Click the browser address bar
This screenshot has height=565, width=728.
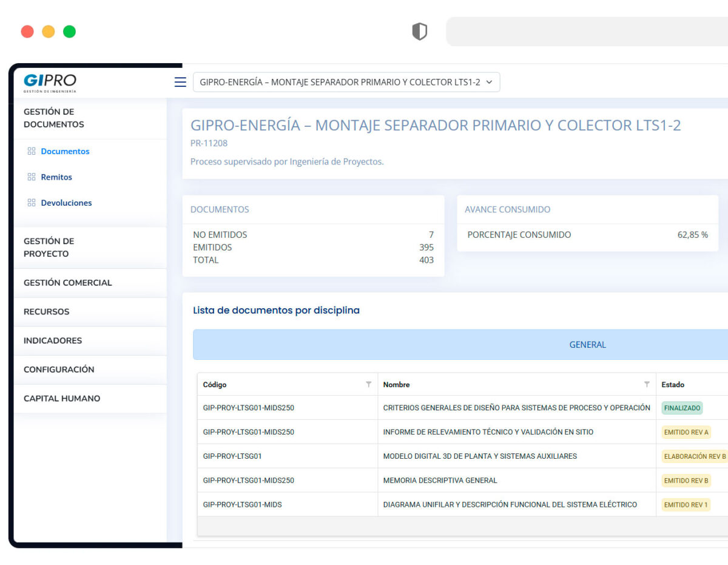[586, 32]
